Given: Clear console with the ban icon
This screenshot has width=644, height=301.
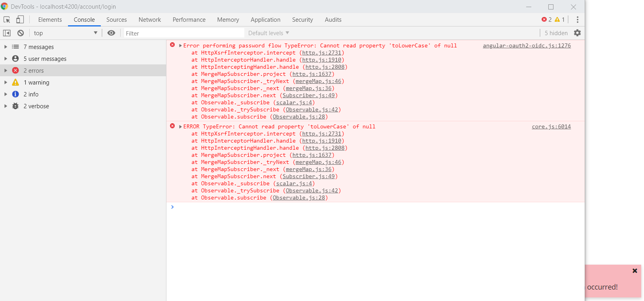Looking at the screenshot, I should point(21,33).
